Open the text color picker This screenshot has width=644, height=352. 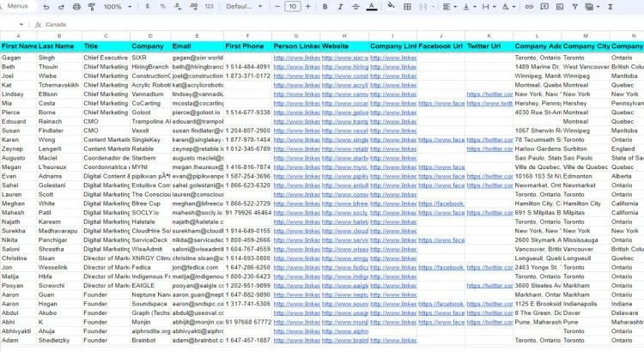click(x=370, y=7)
